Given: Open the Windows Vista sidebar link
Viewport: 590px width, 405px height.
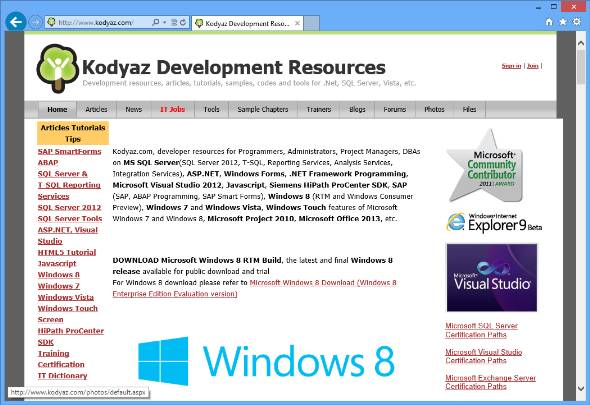Looking at the screenshot, I should click(x=66, y=297).
